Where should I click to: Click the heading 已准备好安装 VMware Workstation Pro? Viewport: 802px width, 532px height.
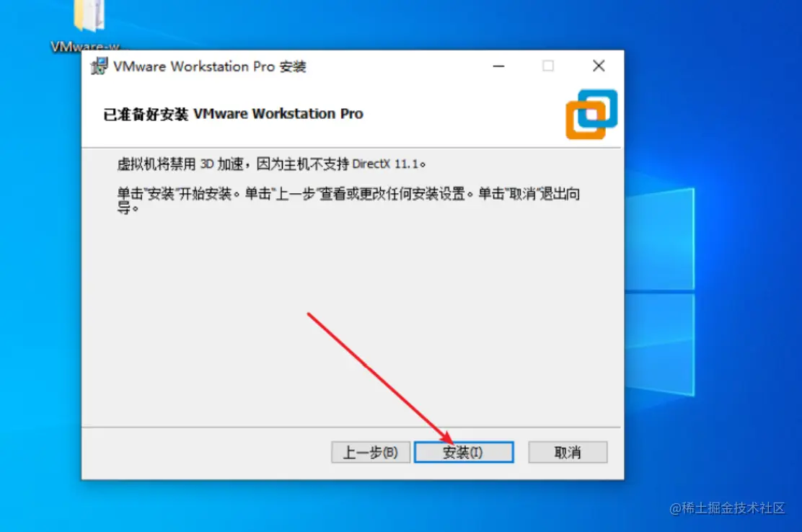click(x=233, y=113)
